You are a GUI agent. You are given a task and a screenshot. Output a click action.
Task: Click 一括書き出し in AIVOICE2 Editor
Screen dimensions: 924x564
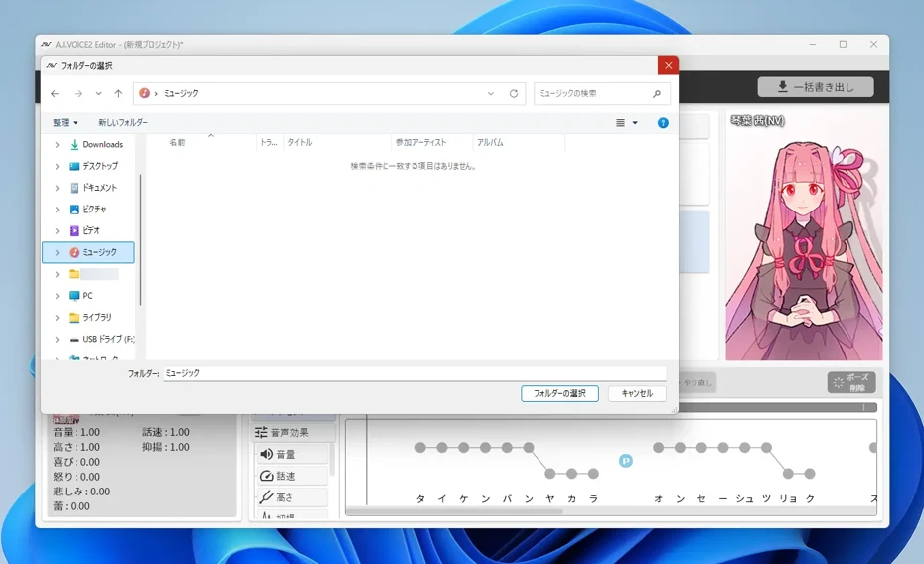[x=816, y=87]
